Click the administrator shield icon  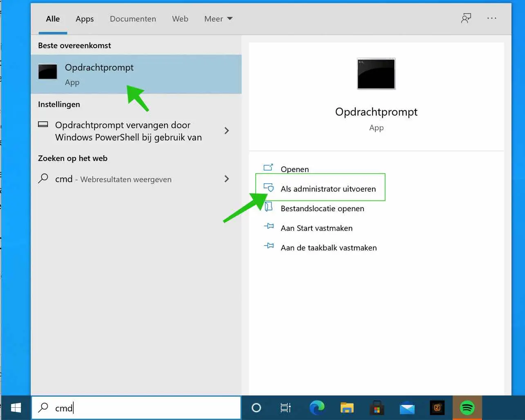[x=269, y=188]
